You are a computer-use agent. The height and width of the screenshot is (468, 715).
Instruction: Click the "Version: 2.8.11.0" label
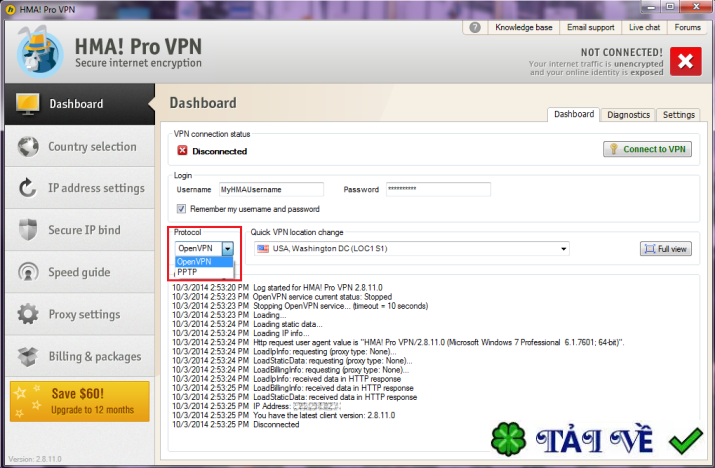tap(35, 459)
